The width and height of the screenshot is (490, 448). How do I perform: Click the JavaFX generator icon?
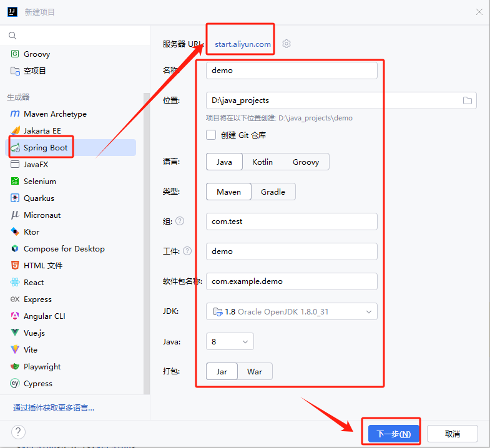pos(15,164)
